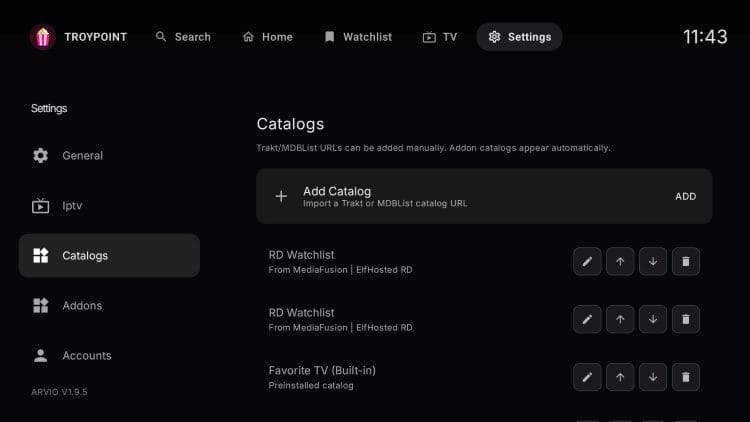The image size is (750, 422).
Task: Go to the Home tab
Action: coord(267,37)
